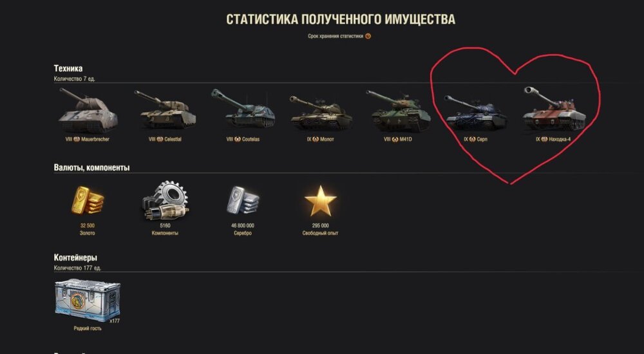Click the Находка-4 name label
This screenshot has width=644, height=354.
pos(560,139)
